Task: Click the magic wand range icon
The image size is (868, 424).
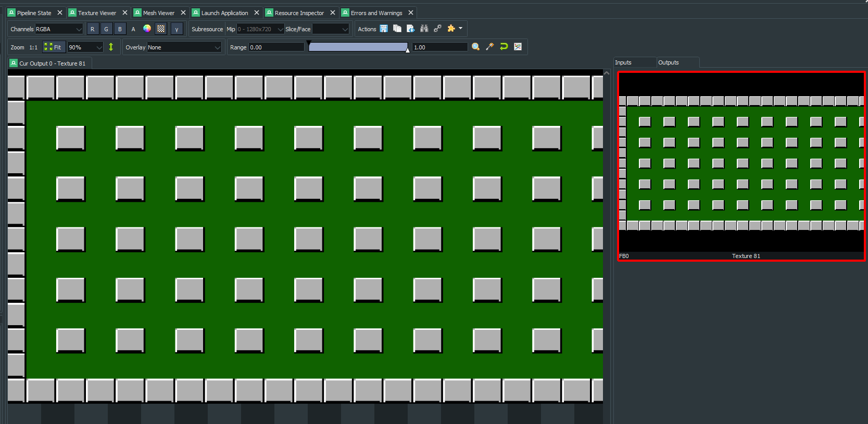Action: pyautogui.click(x=490, y=47)
